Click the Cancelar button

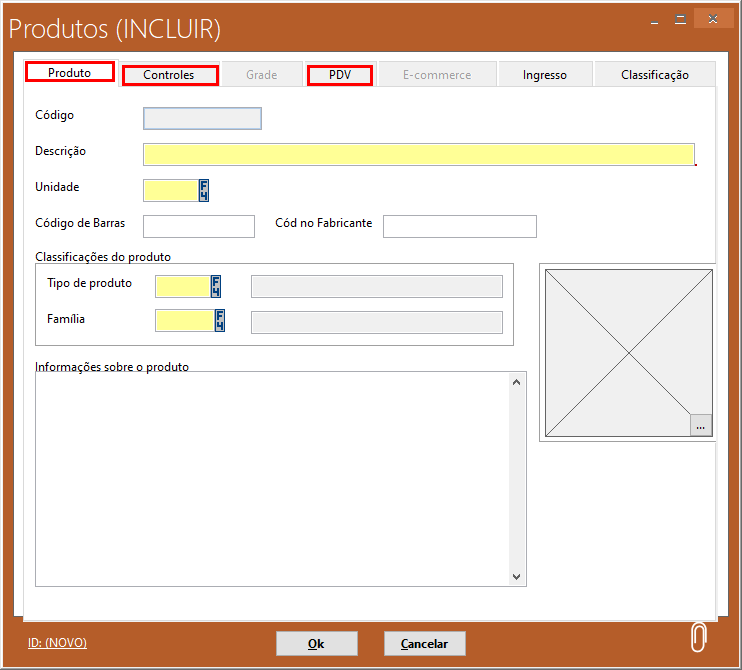pyautogui.click(x=424, y=644)
